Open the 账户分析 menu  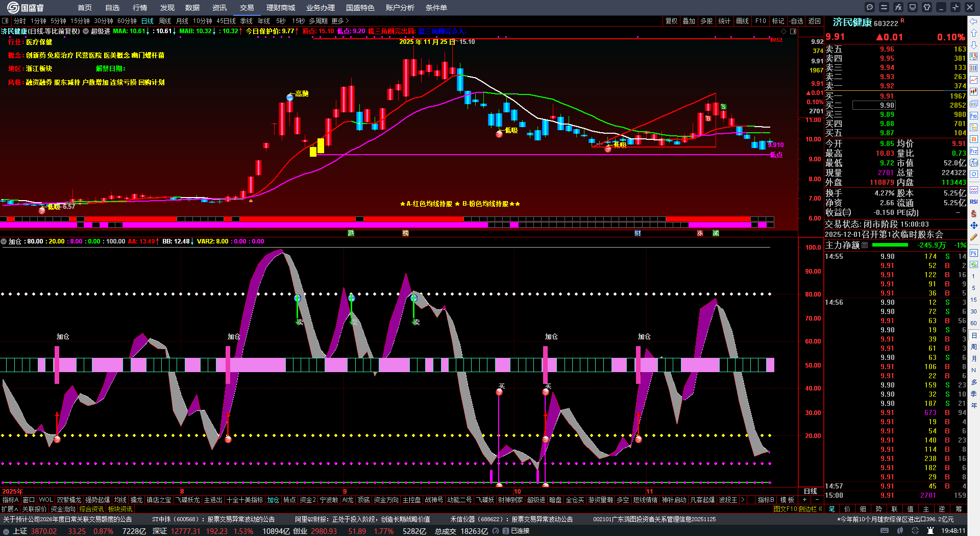click(x=400, y=8)
